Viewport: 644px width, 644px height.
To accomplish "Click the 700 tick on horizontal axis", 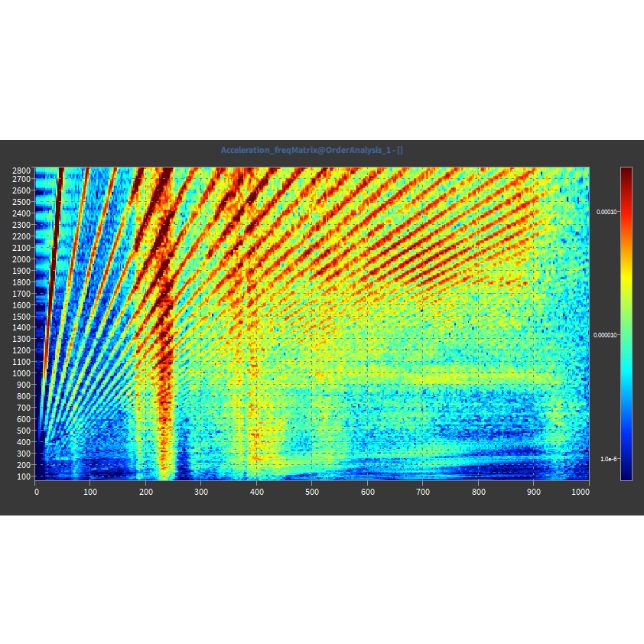I will point(423,492).
